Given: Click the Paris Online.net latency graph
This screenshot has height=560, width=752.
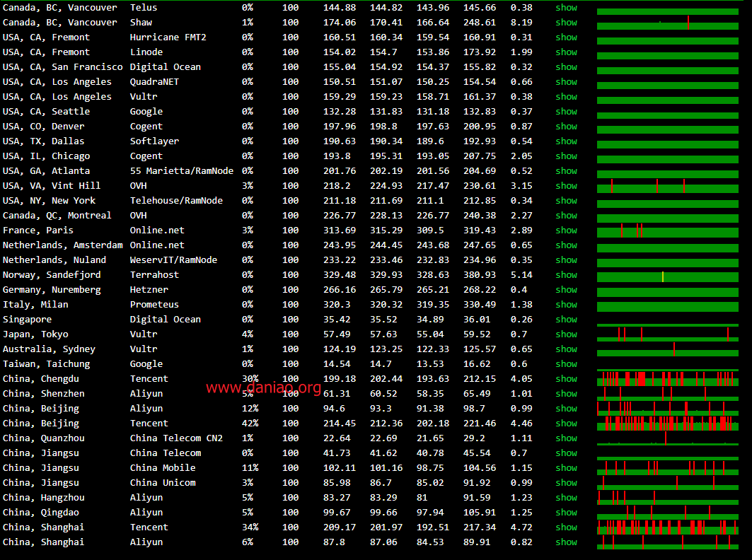Looking at the screenshot, I should pos(668,231).
